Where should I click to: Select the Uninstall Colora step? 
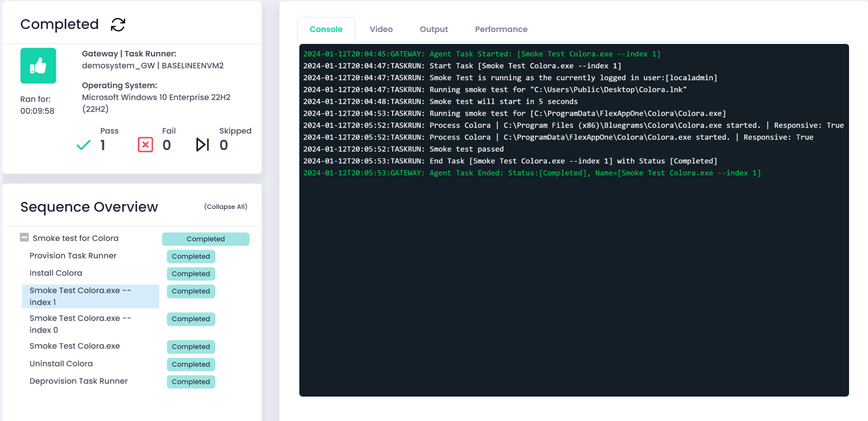tap(61, 363)
